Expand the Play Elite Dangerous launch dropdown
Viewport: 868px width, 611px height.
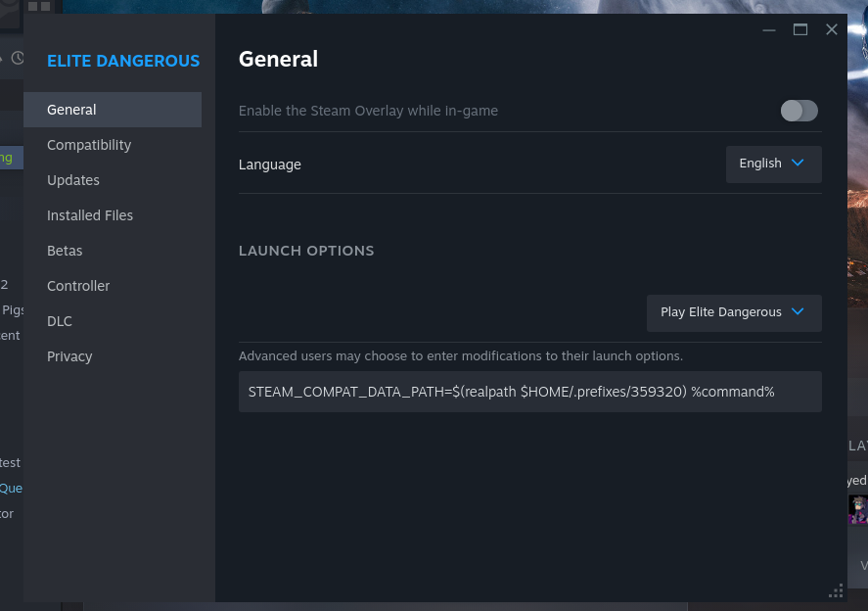click(x=734, y=313)
